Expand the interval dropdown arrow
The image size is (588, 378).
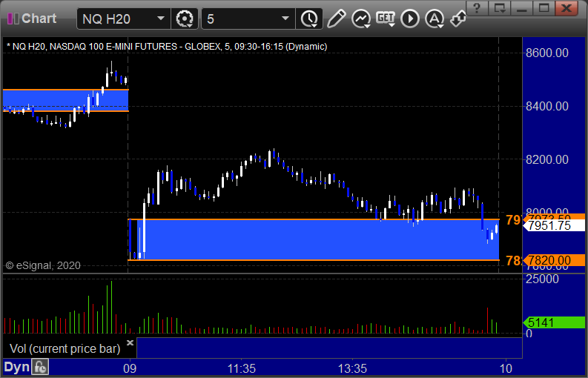pyautogui.click(x=285, y=19)
